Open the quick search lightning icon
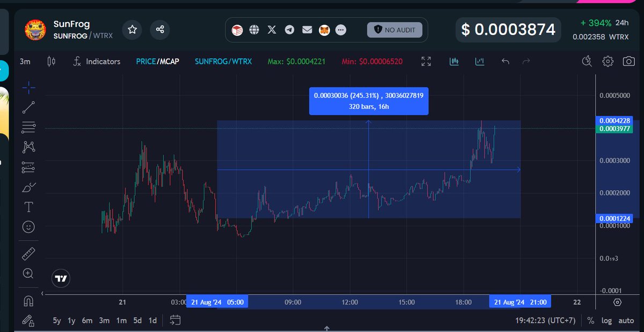Viewport: 644px width, 332px height. click(x=588, y=61)
